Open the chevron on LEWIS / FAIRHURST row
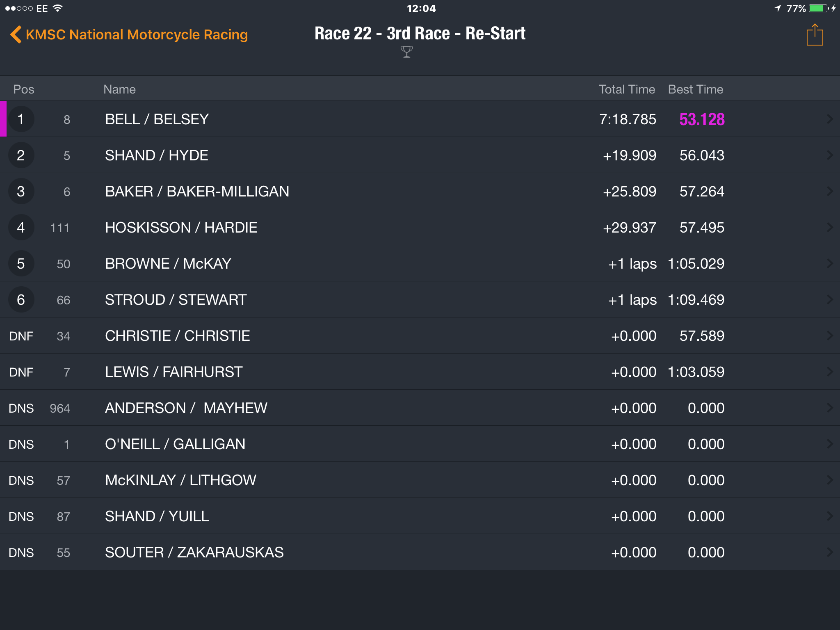The height and width of the screenshot is (630, 840). 830,372
